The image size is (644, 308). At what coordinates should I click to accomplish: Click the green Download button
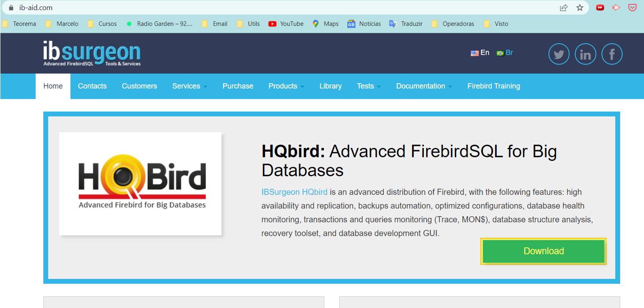pyautogui.click(x=543, y=251)
